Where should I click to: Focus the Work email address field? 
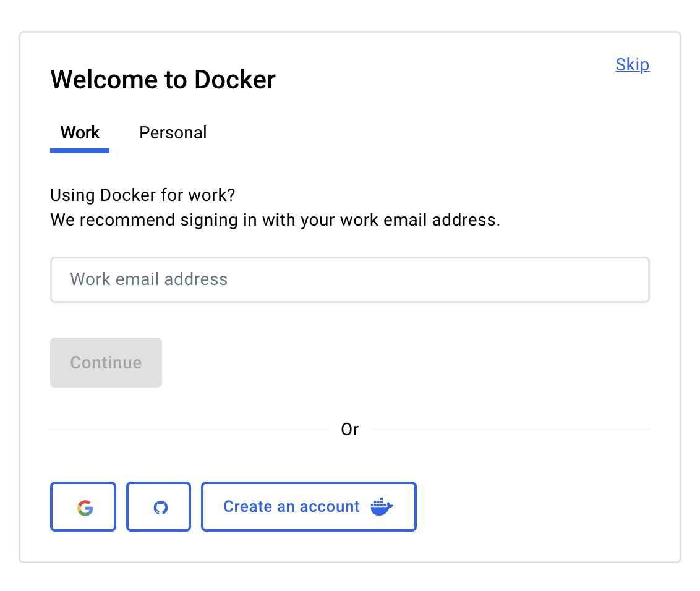(350, 279)
